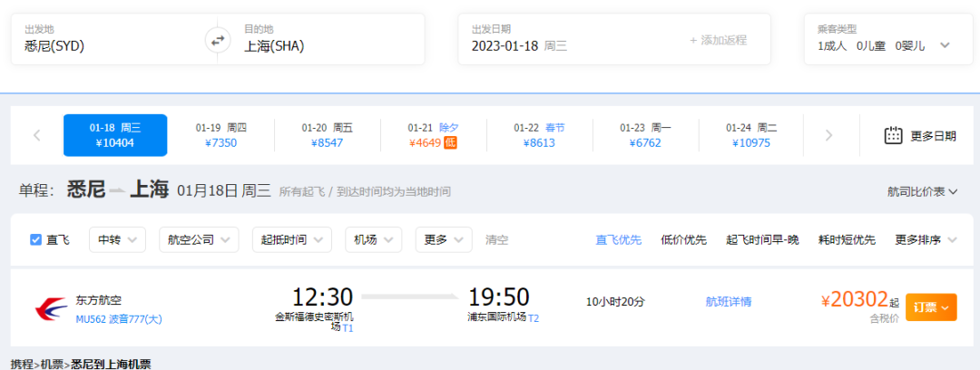Click the orange 订票 booking button
This screenshot has width=980, height=370.
[x=931, y=307]
